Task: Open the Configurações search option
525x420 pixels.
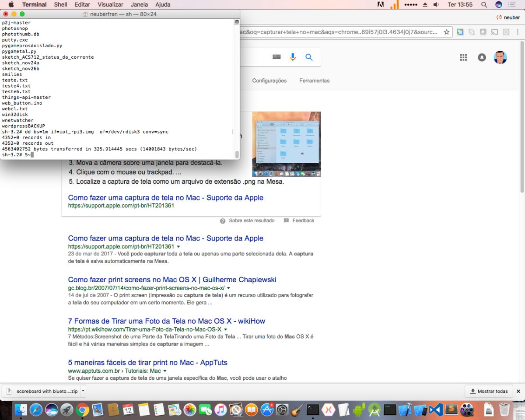Action: click(269, 80)
